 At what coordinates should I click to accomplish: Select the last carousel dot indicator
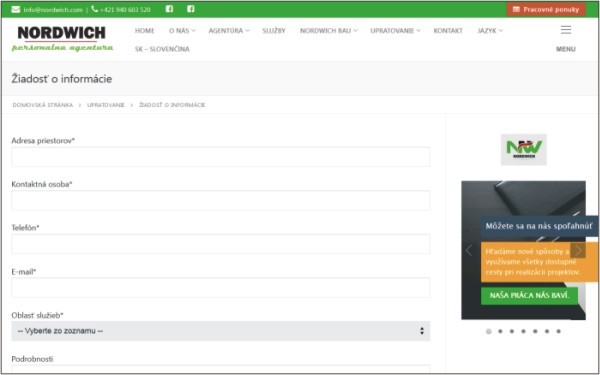click(x=559, y=331)
